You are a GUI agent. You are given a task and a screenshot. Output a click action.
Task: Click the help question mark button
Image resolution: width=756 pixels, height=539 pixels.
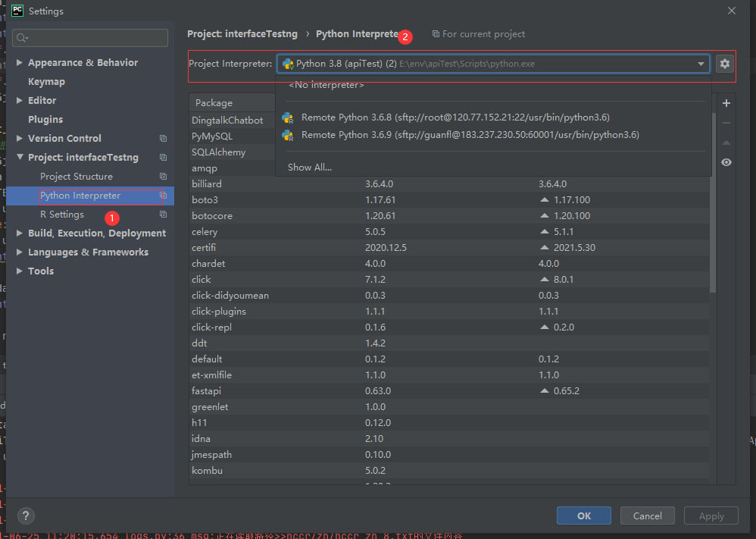point(26,515)
